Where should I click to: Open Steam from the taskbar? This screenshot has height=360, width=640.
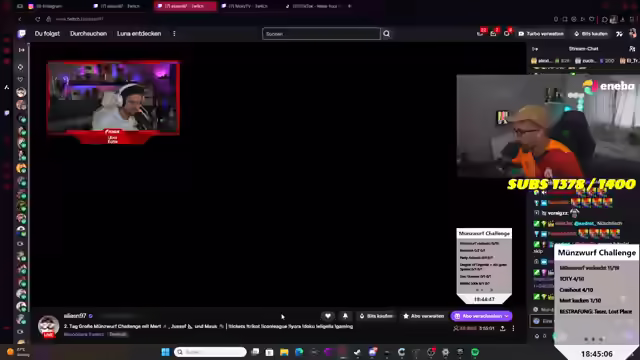(357, 352)
